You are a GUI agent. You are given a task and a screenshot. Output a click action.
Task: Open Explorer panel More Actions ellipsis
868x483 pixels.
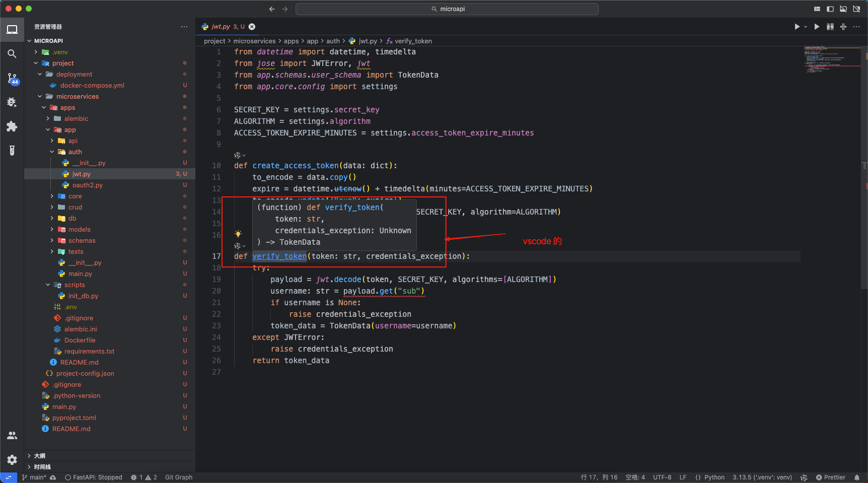click(184, 27)
